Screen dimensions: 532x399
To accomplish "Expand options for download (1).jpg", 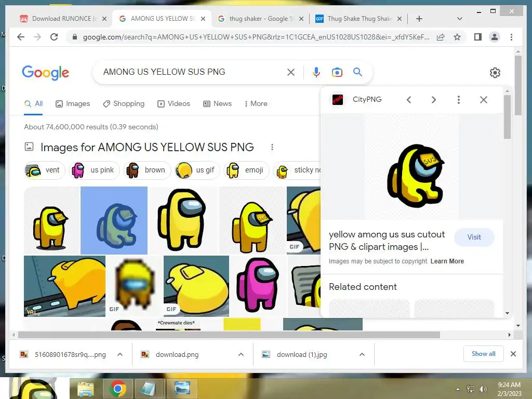I will (362, 354).
